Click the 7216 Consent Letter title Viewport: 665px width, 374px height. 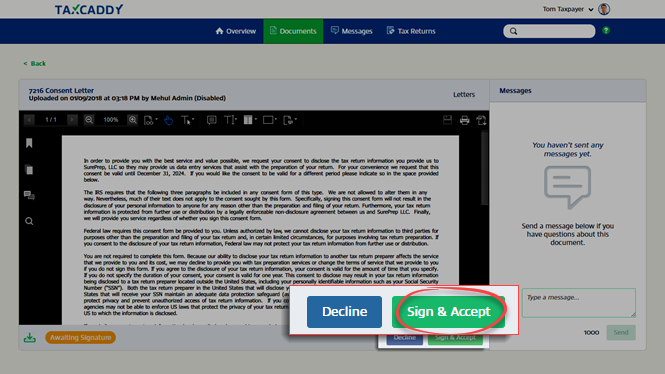pyautogui.click(x=61, y=90)
